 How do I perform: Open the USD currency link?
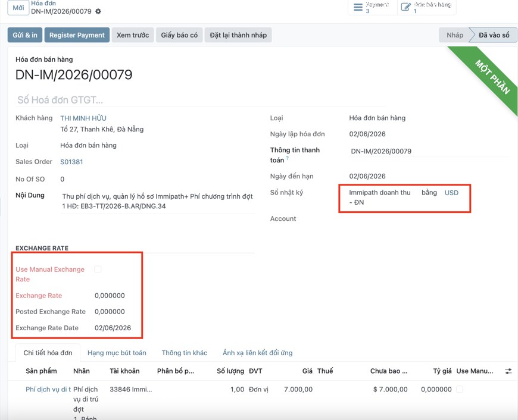(451, 193)
